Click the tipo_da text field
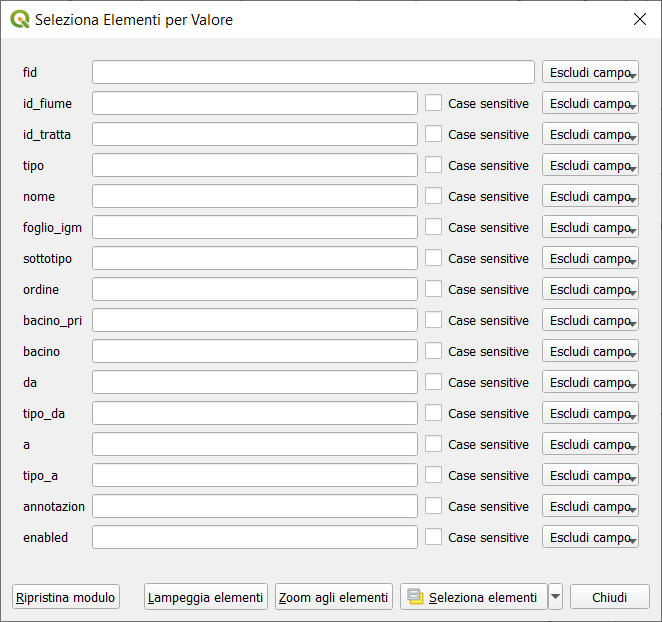Screen dimensions: 662x622 tap(255, 413)
